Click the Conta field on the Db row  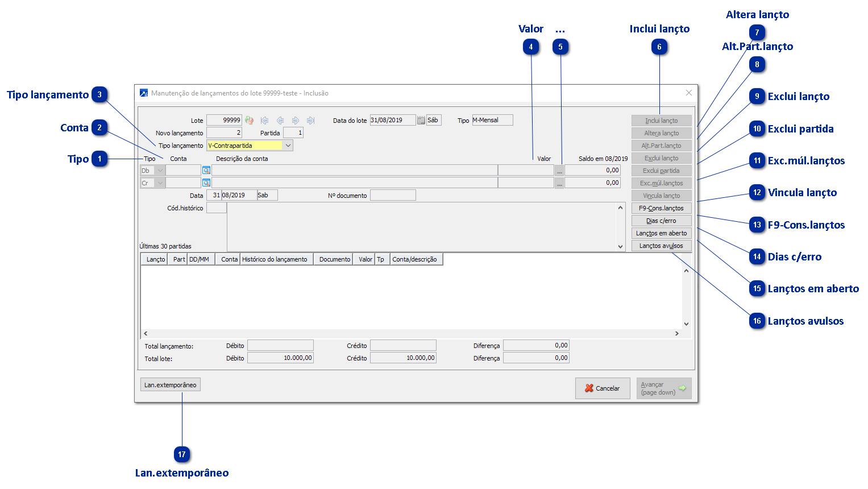point(184,170)
